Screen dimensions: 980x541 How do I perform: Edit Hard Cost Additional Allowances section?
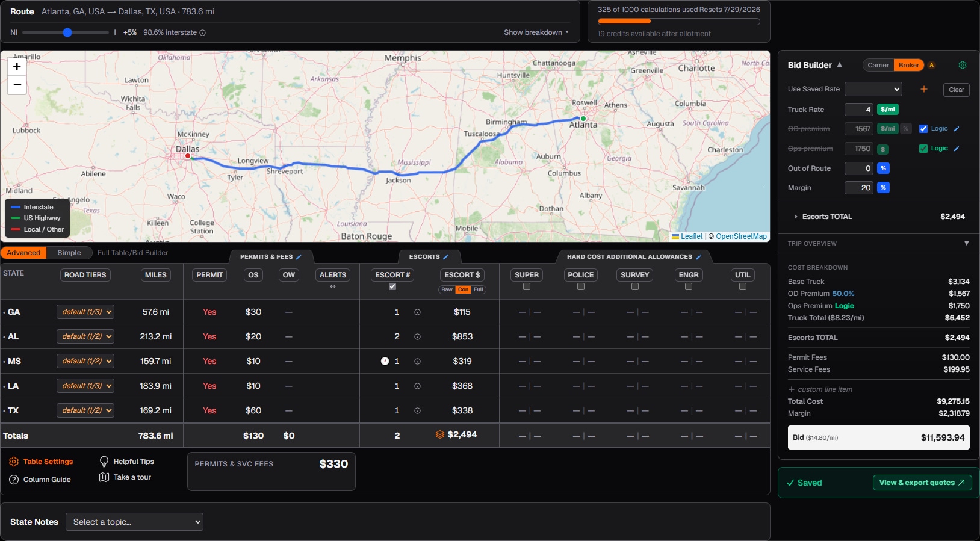point(698,257)
